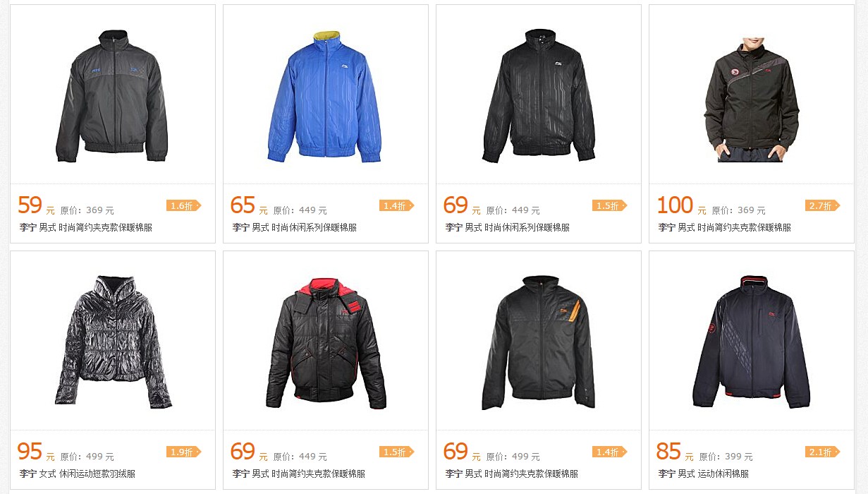The width and height of the screenshot is (868, 494).
Task: Click the 2.1折 discount tag
Action: pos(822,452)
